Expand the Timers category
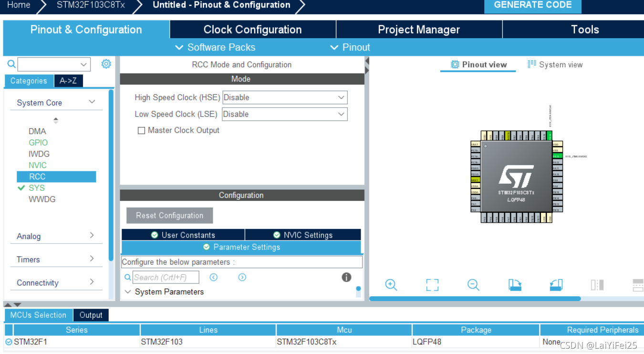Screen dimensions: 644x354 coord(92,259)
